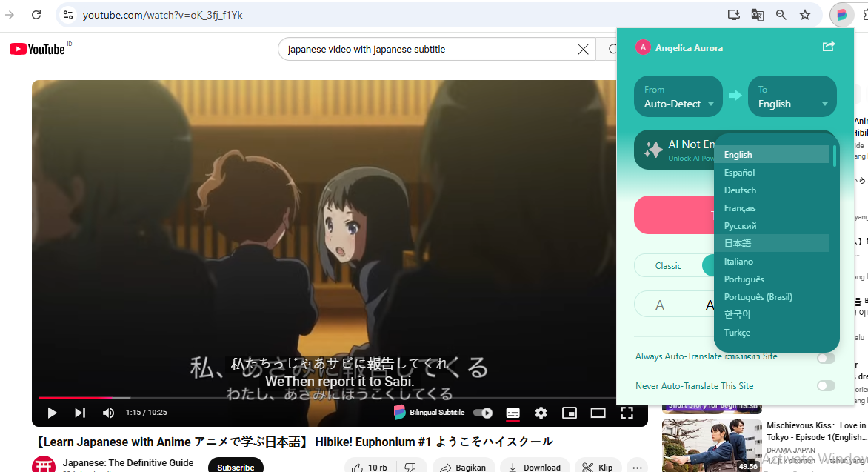Image resolution: width=868 pixels, height=472 pixels.
Task: Subscribe to Japanese: The Definitive Guide
Action: (236, 466)
